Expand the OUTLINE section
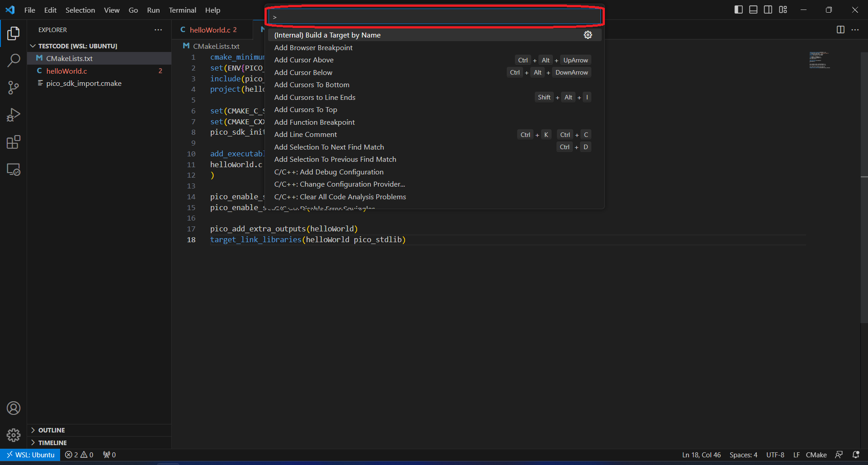Viewport: 868px width, 465px height. click(52, 430)
